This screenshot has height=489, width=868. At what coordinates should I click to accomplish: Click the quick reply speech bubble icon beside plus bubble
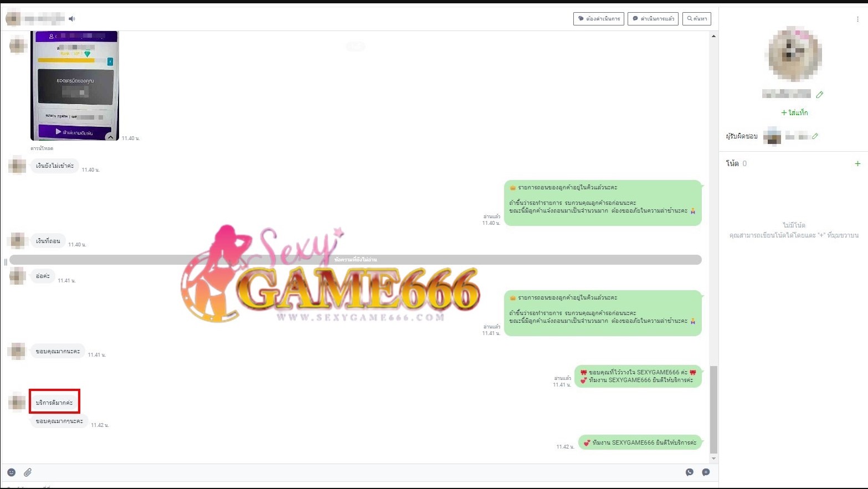pos(689,472)
